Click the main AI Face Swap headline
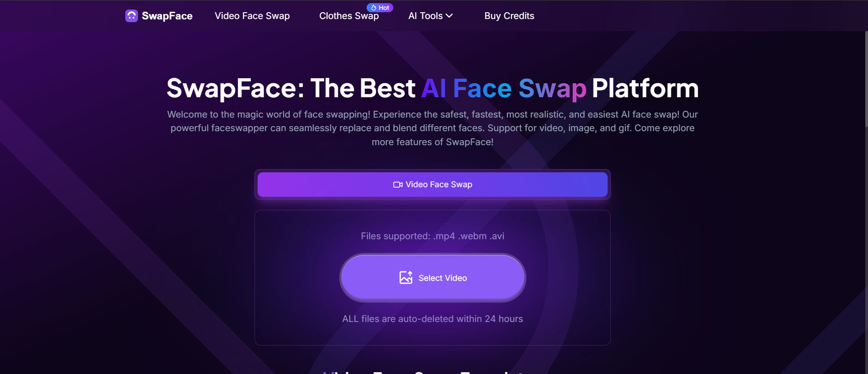This screenshot has width=868, height=374. point(432,88)
